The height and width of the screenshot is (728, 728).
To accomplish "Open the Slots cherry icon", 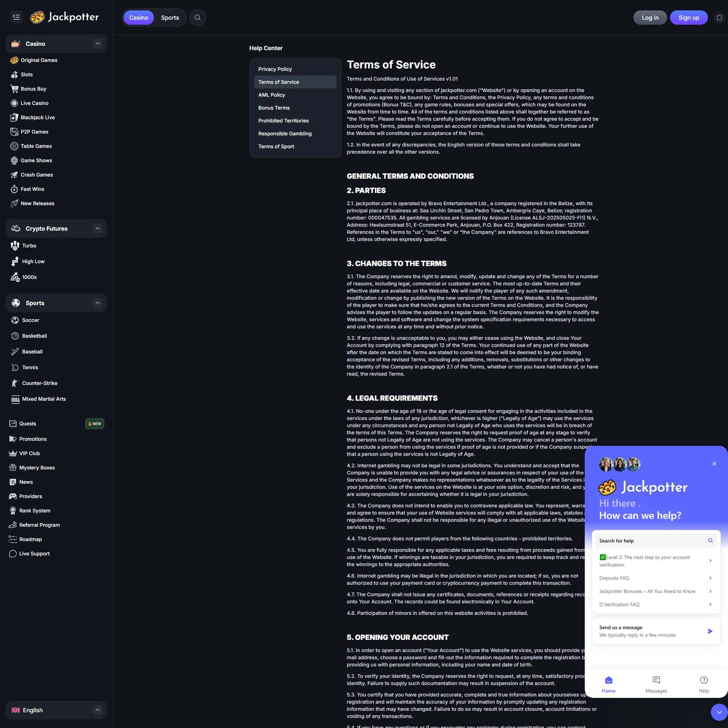I will click(x=14, y=74).
